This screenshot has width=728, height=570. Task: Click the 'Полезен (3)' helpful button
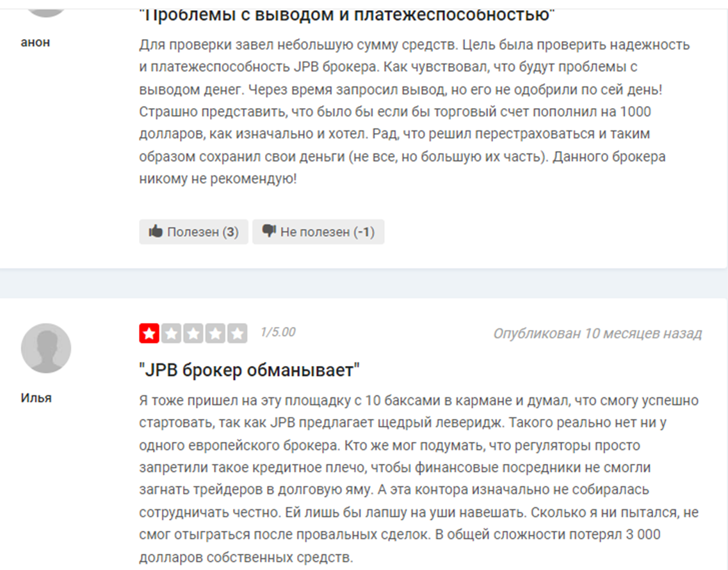(193, 232)
